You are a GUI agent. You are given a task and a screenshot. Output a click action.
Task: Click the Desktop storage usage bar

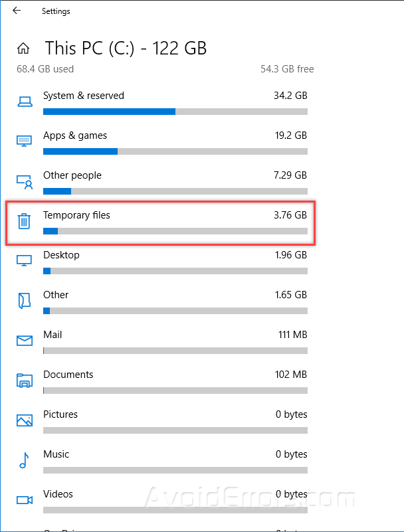pyautogui.click(x=175, y=271)
